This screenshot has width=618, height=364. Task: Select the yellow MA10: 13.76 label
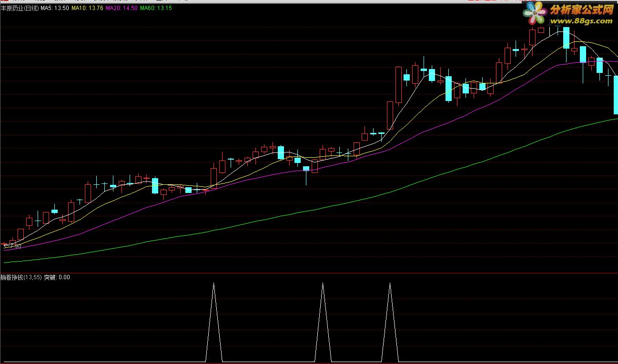tap(87, 9)
